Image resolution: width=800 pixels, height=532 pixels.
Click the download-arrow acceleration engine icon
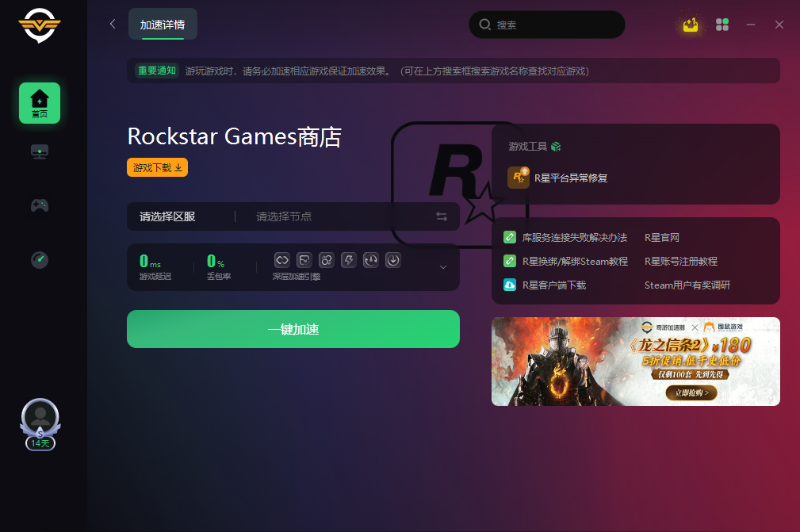point(392,260)
